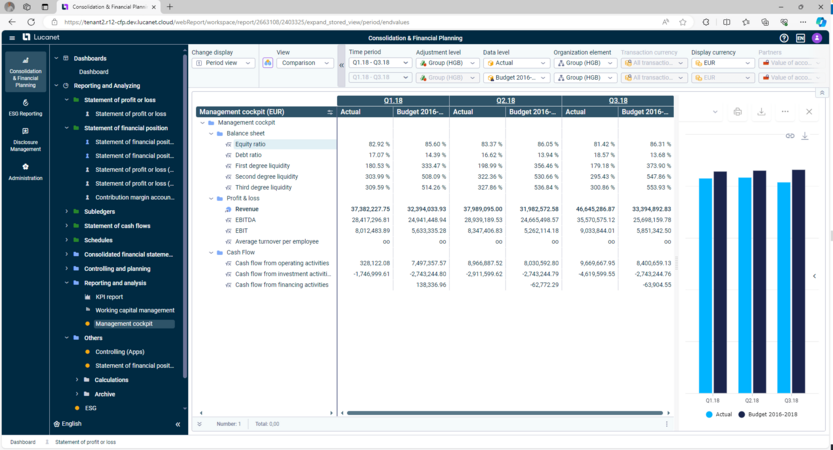Open the first Time period dropdown
833x450 pixels.
pos(380,63)
